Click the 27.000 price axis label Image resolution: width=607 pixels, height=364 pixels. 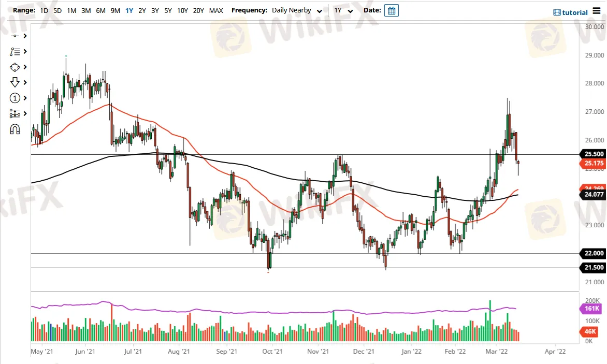tap(594, 112)
